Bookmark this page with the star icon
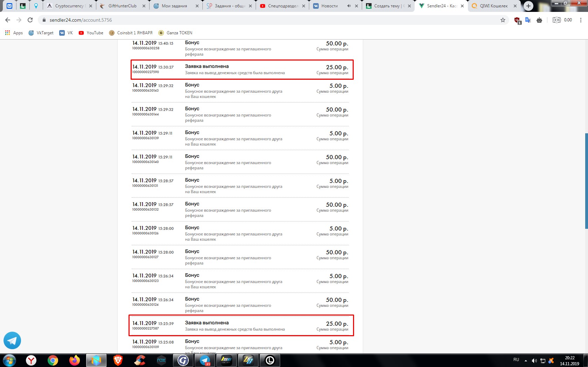The image size is (588, 367). (x=503, y=20)
